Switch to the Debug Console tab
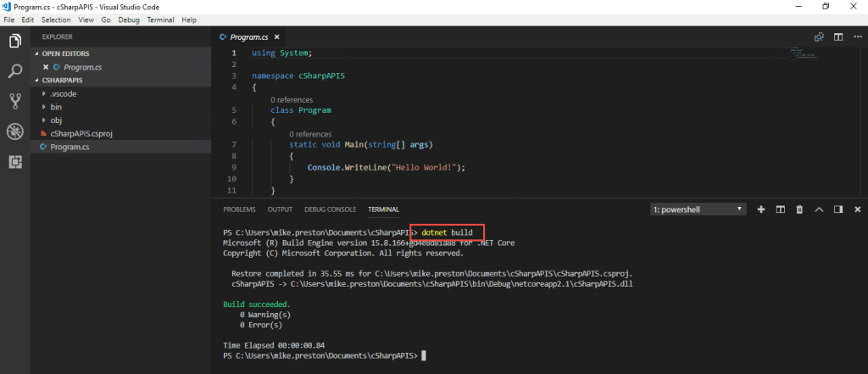 [330, 209]
